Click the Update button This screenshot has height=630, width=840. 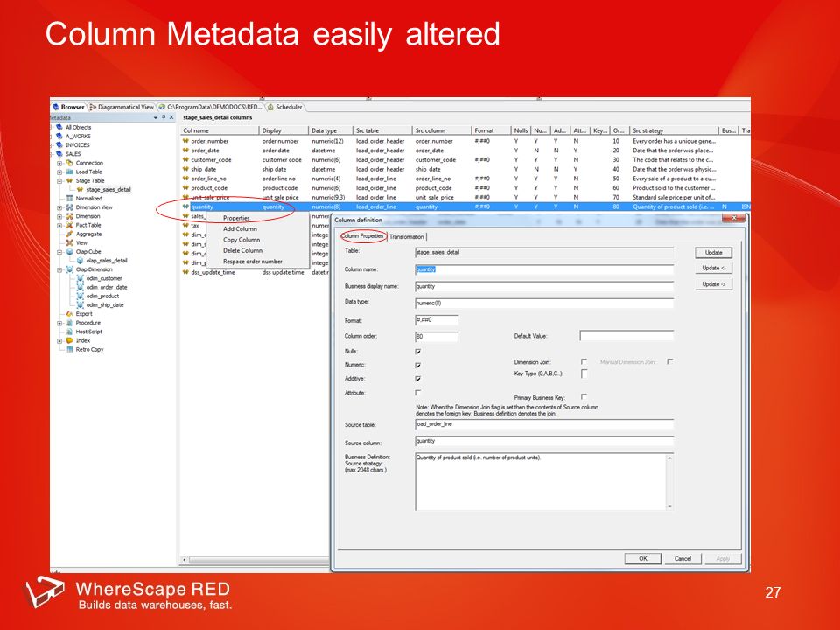(x=714, y=253)
